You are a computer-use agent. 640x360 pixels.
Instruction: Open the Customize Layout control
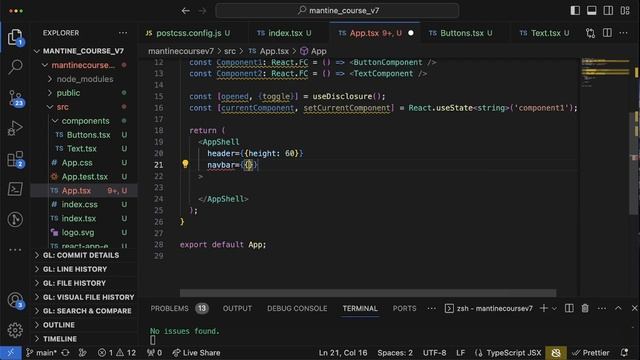click(625, 11)
